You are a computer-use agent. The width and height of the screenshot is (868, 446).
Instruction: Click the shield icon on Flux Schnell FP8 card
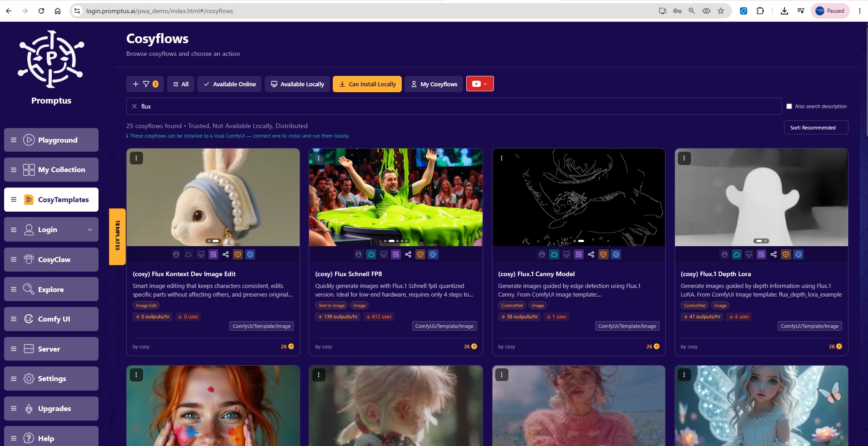pyautogui.click(x=420, y=254)
